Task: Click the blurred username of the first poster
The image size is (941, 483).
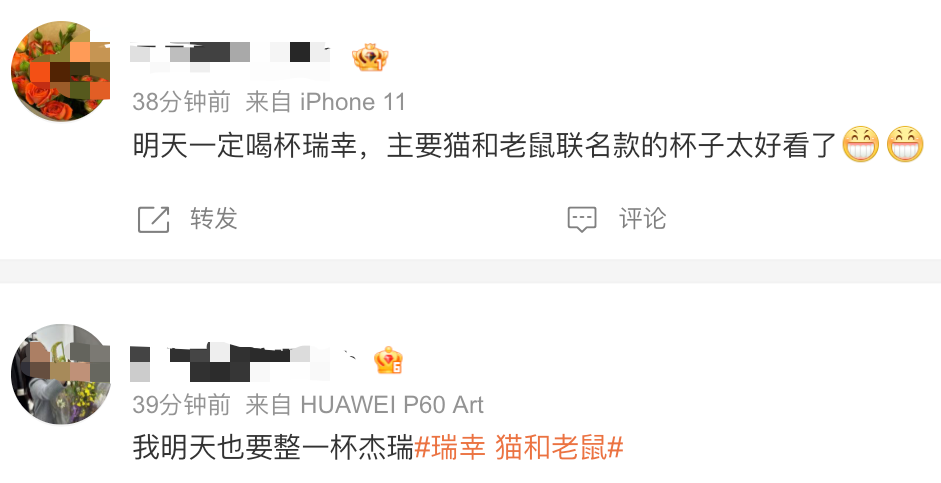Action: click(x=230, y=58)
